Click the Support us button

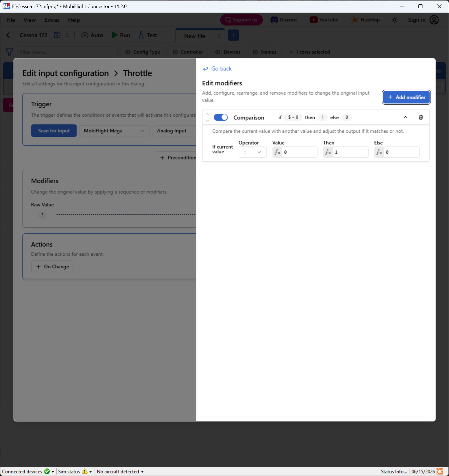(242, 20)
